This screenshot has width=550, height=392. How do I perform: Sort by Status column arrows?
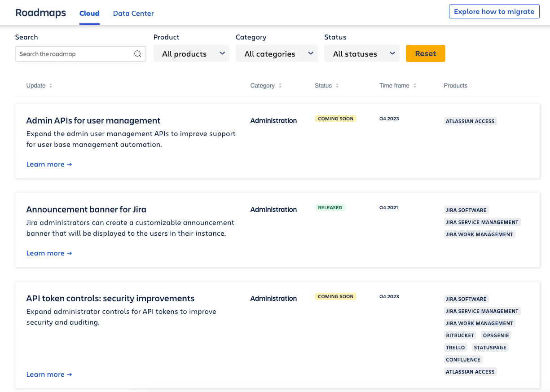tap(337, 86)
